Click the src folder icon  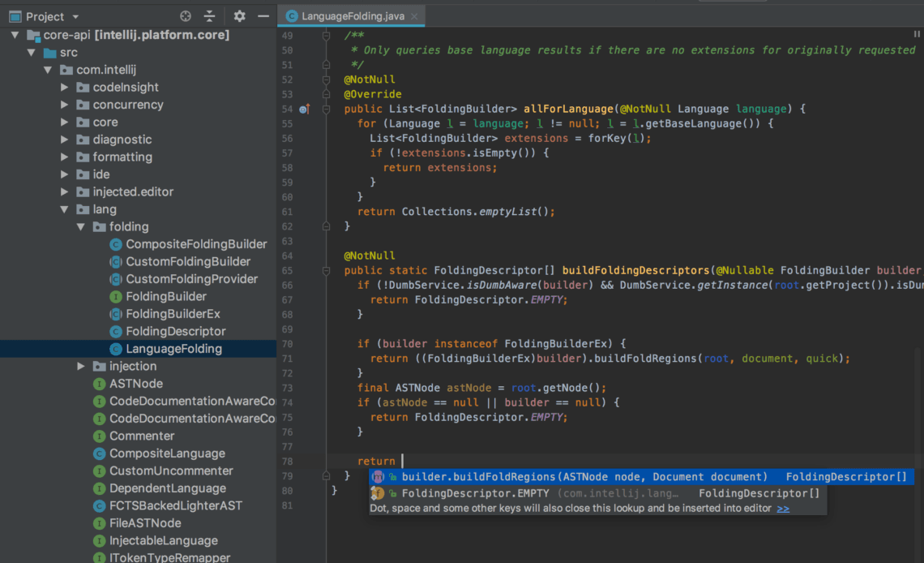[x=50, y=53]
